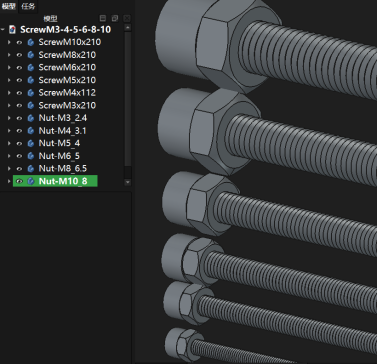
Task: Expand the ScrewM4x112 tree node
Action: click(9, 93)
